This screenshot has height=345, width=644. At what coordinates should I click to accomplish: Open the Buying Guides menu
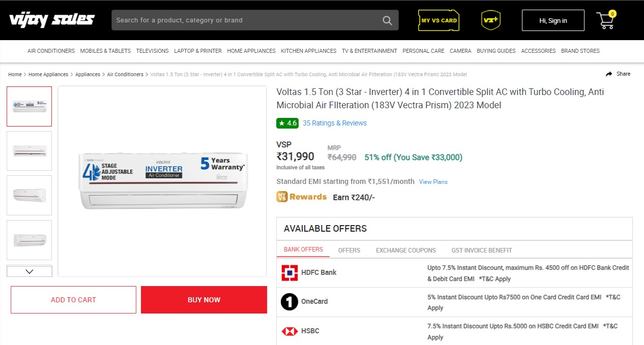(496, 51)
